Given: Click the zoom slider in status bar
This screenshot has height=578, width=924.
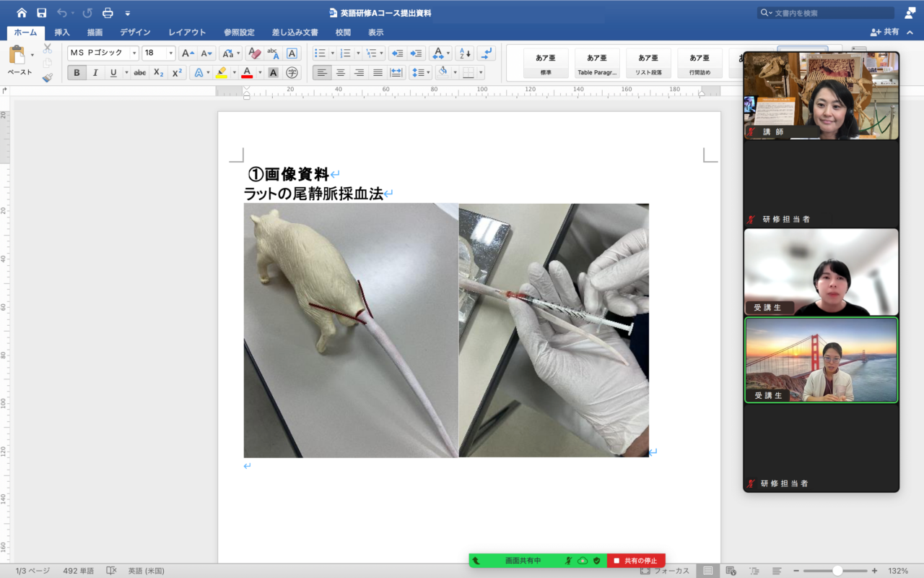Looking at the screenshot, I should click(x=837, y=571).
